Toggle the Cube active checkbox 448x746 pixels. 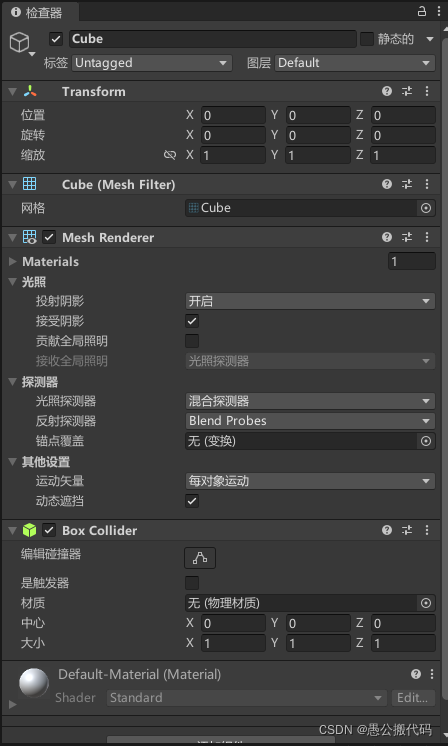point(56,39)
